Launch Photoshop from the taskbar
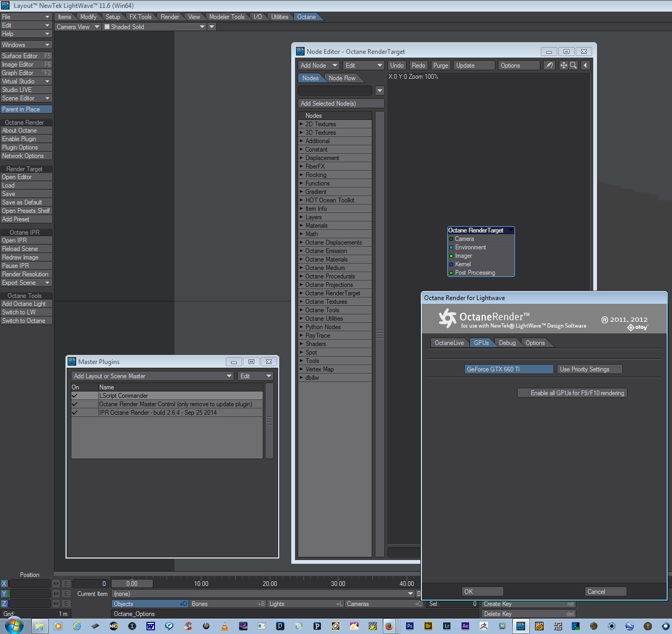 [x=410, y=626]
